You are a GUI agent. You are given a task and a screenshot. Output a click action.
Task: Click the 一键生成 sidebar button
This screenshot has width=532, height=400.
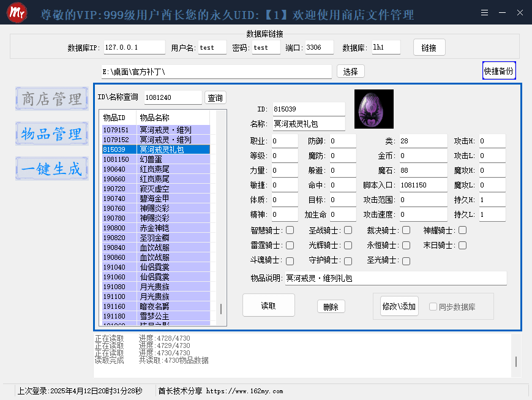coord(51,169)
